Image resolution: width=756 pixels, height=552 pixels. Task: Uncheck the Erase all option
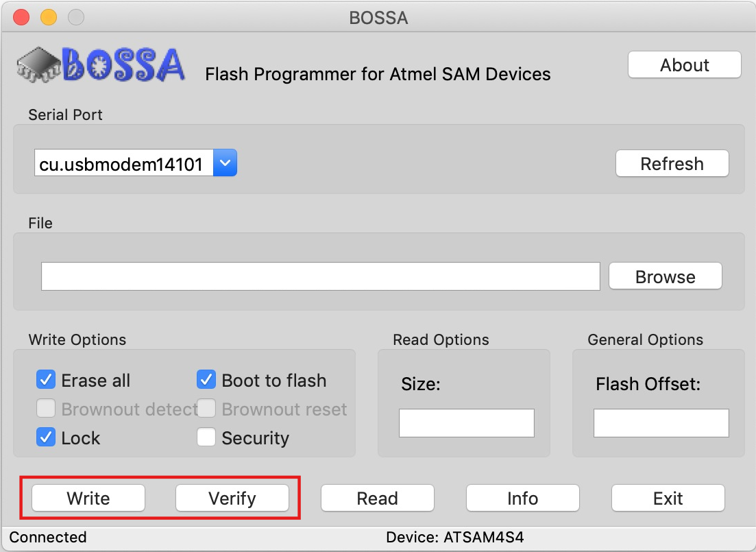point(46,380)
